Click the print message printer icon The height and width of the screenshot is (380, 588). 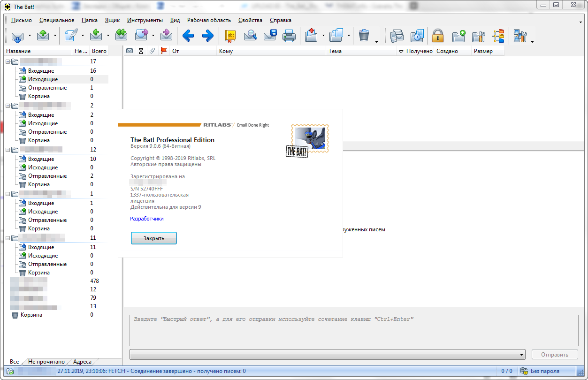coord(289,36)
